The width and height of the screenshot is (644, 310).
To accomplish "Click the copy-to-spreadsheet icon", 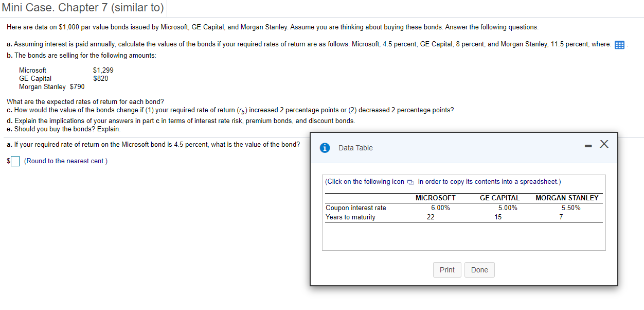I will click(410, 182).
